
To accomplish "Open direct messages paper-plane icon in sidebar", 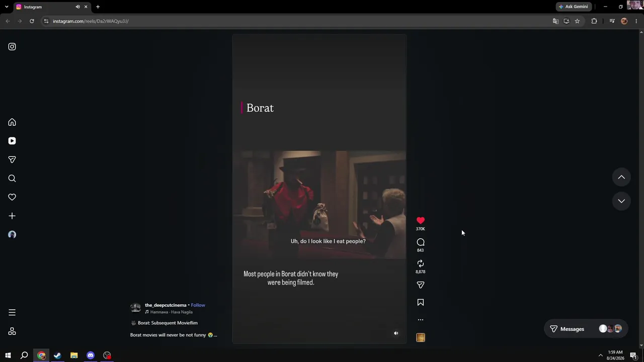I will coord(12,159).
